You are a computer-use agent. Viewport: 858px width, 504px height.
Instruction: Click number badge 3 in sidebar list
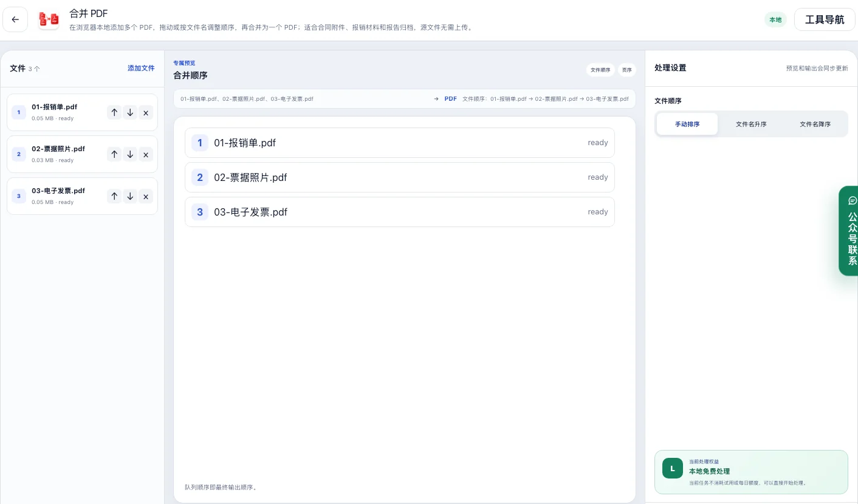tap(19, 196)
